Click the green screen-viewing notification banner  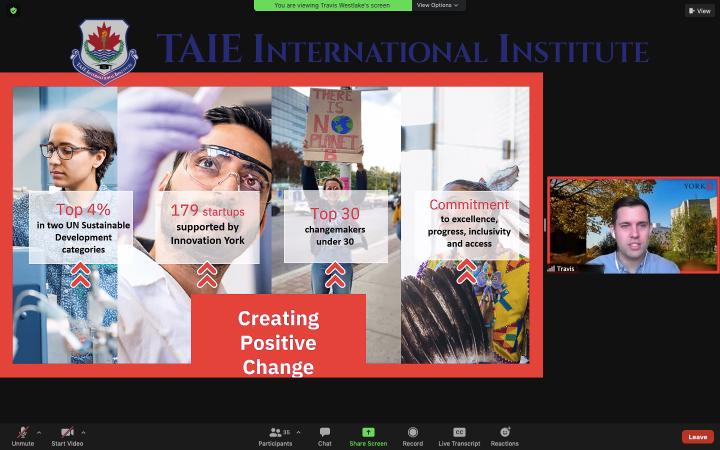[x=331, y=5]
